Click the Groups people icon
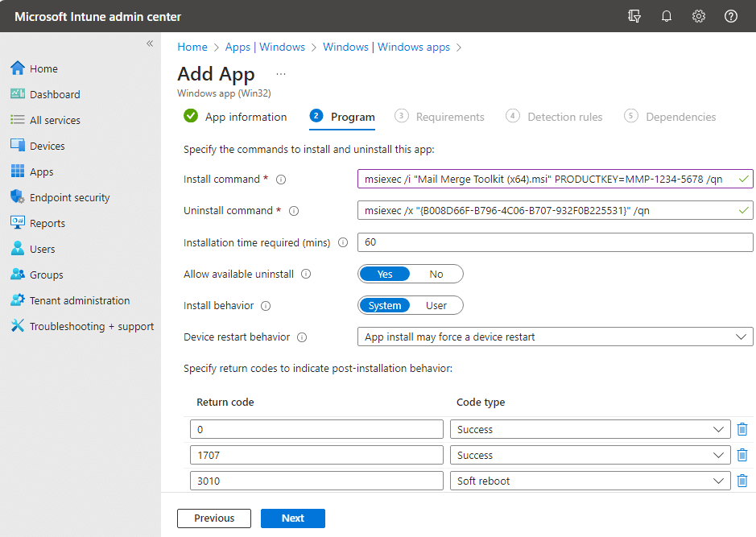Screen dimensions: 756x537 click(x=18, y=275)
